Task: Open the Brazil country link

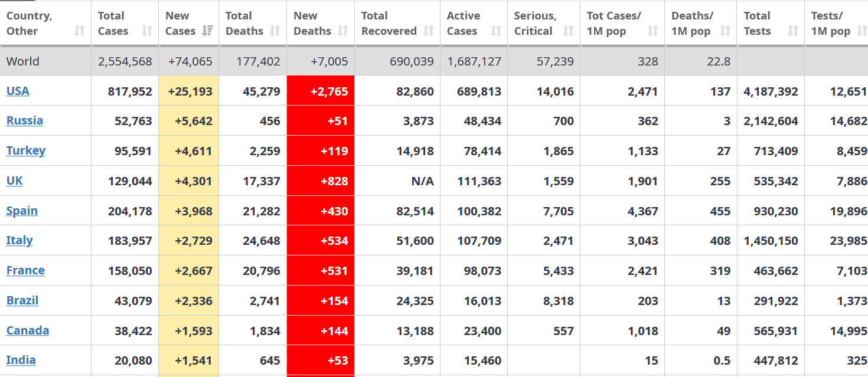Action: click(x=22, y=300)
